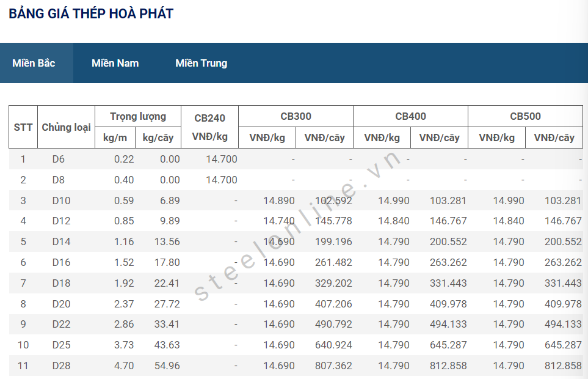Viewport: 588px width, 379px height.
Task: Click the CB300 value "407.206"
Action: click(334, 304)
